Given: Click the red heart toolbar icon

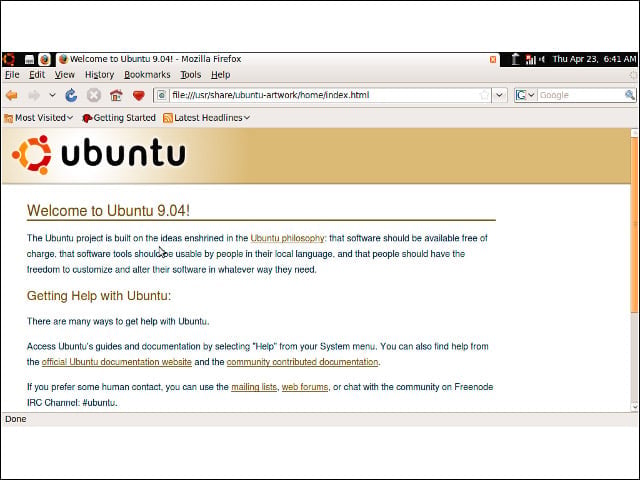Looking at the screenshot, I should click(139, 96).
